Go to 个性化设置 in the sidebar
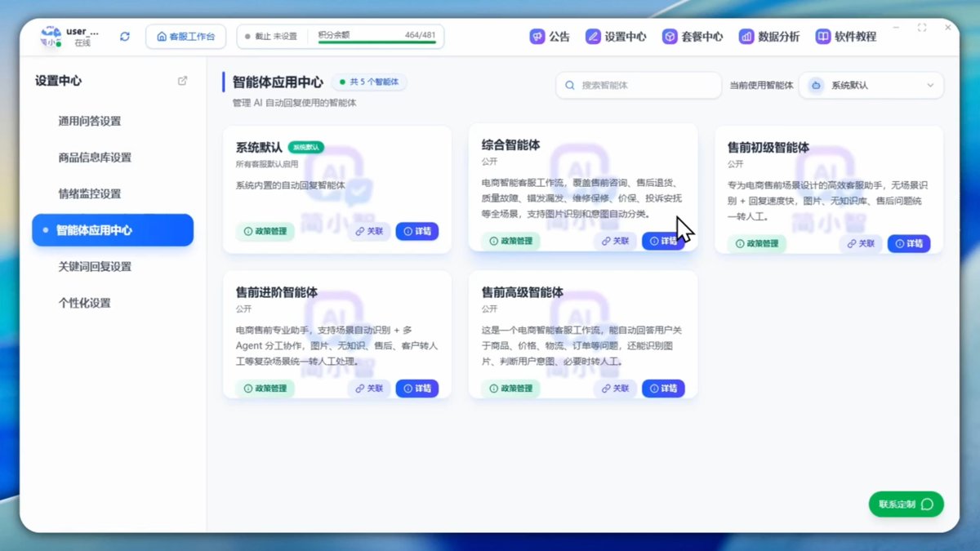980x551 pixels. pos(84,303)
